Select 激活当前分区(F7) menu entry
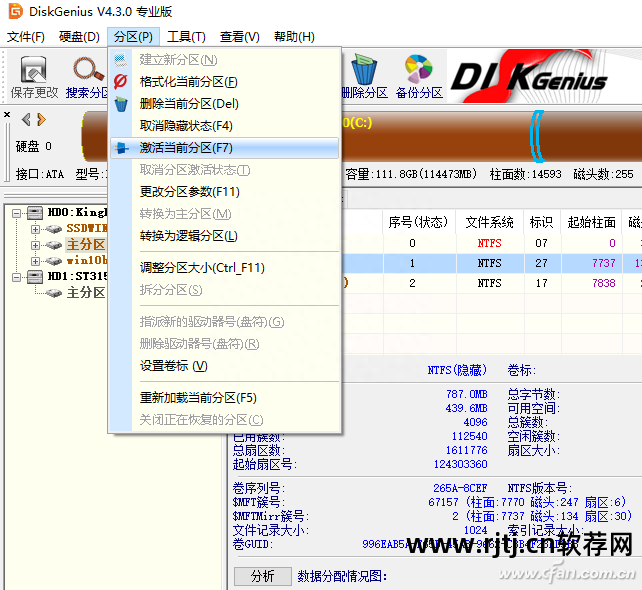The height and width of the screenshot is (590, 642). [x=224, y=148]
